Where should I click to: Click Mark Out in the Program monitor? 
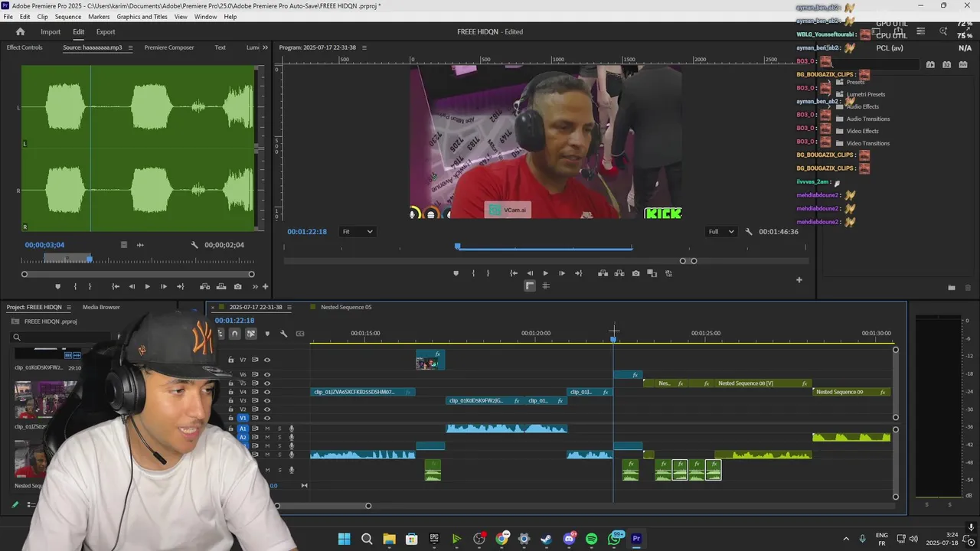(488, 273)
